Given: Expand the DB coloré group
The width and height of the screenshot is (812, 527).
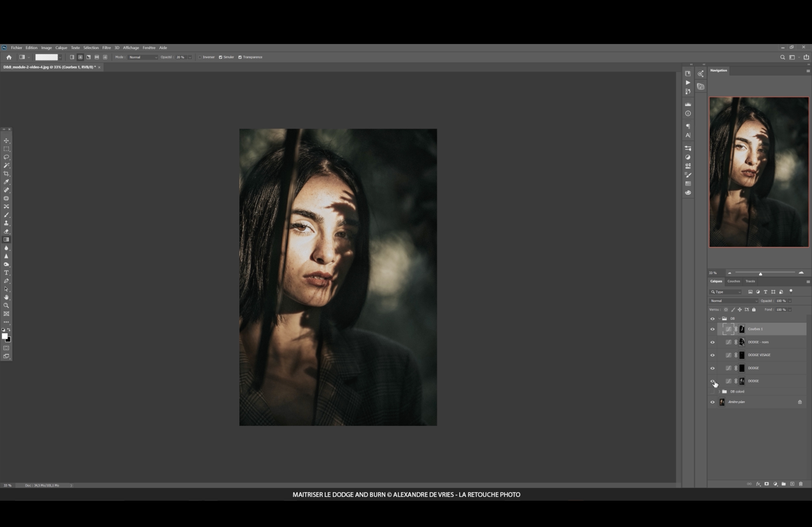Looking at the screenshot, I should [720, 392].
